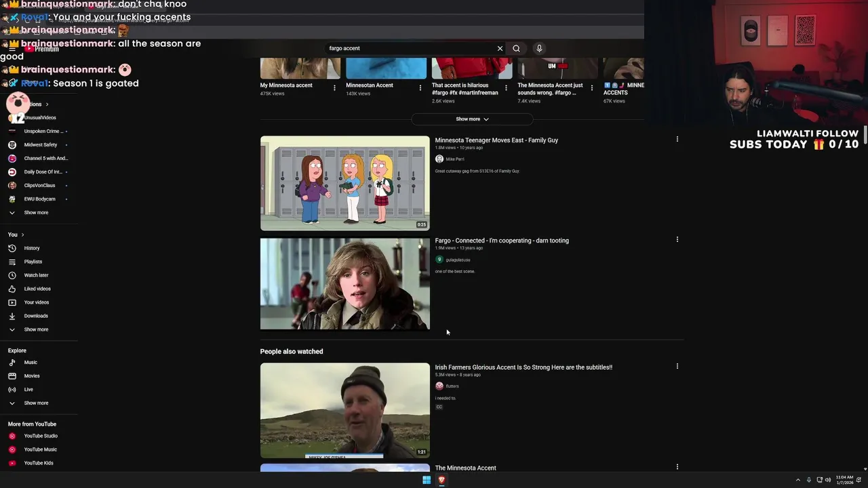Open ClipsVonClaus subscription channel

[x=38, y=186]
